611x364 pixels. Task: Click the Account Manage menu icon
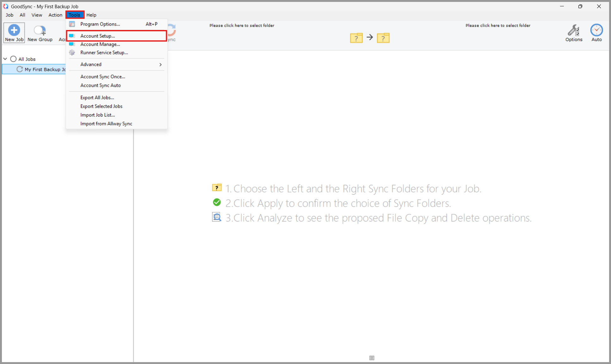[x=72, y=44]
